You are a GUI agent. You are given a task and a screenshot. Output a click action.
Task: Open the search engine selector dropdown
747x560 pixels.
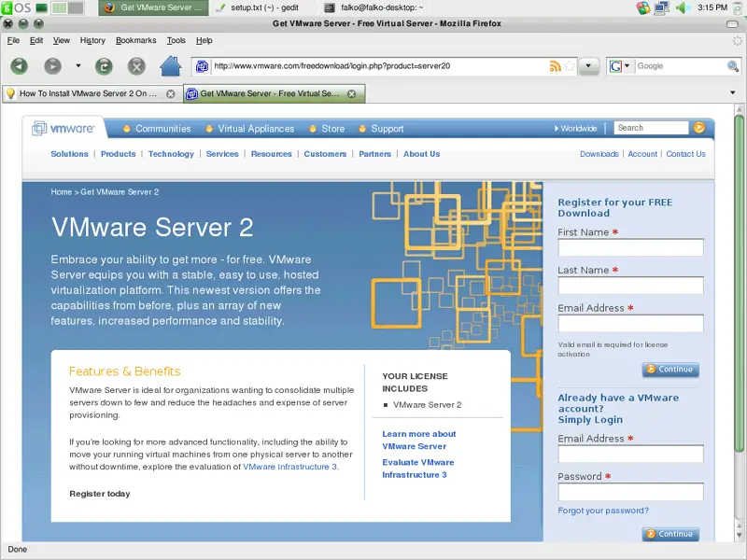point(620,66)
